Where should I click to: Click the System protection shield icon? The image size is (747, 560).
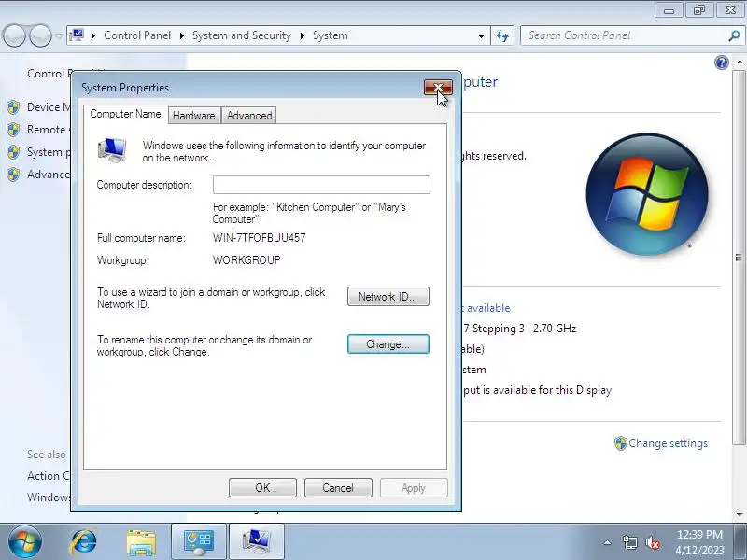click(13, 152)
